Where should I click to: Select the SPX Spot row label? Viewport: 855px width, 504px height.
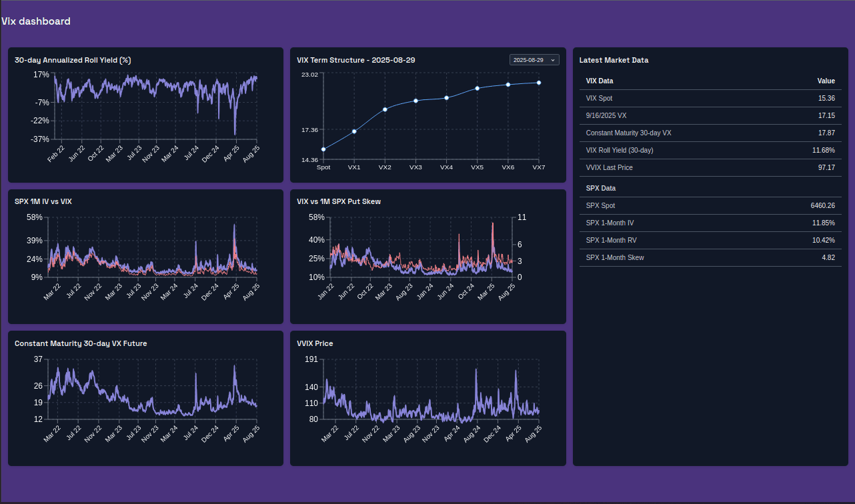click(600, 205)
